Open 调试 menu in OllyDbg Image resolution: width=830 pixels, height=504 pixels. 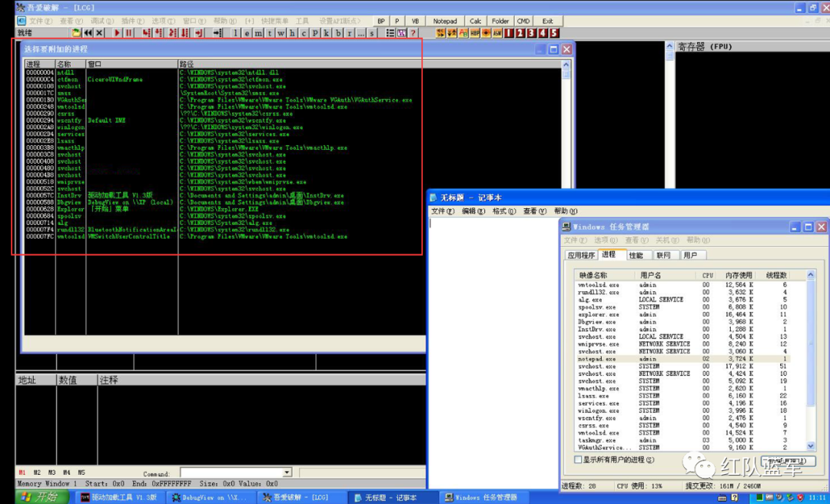pyautogui.click(x=101, y=22)
